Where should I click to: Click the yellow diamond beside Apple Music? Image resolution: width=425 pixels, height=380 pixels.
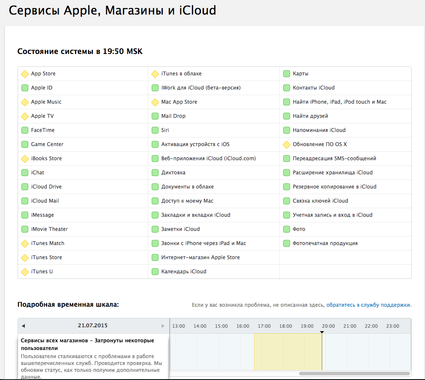tap(25, 102)
